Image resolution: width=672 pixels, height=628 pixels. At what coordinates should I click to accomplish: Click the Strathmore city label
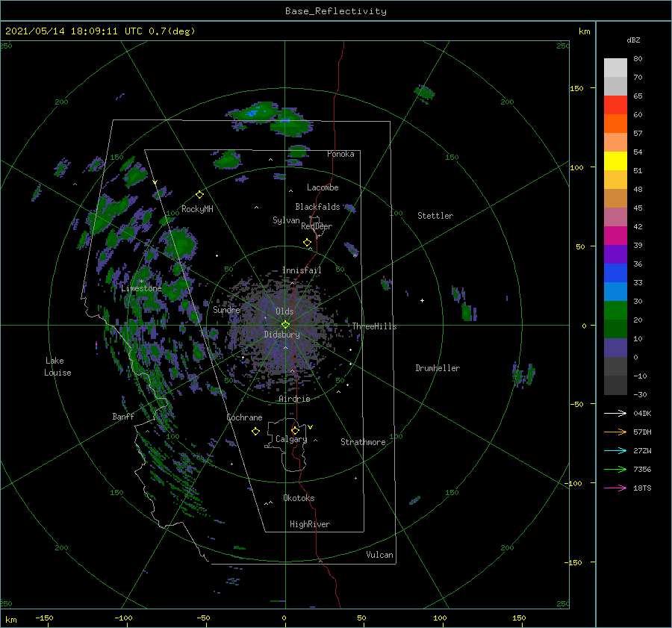[x=363, y=442]
